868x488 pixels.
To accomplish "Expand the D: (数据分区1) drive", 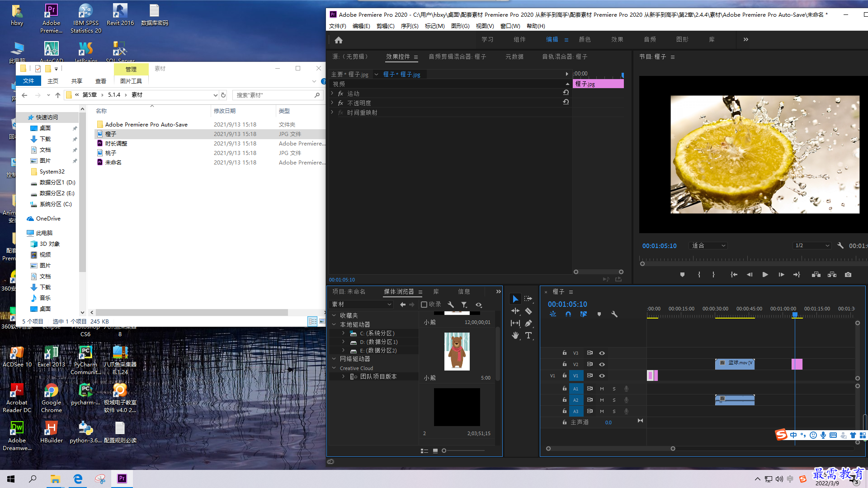I will pos(344,342).
